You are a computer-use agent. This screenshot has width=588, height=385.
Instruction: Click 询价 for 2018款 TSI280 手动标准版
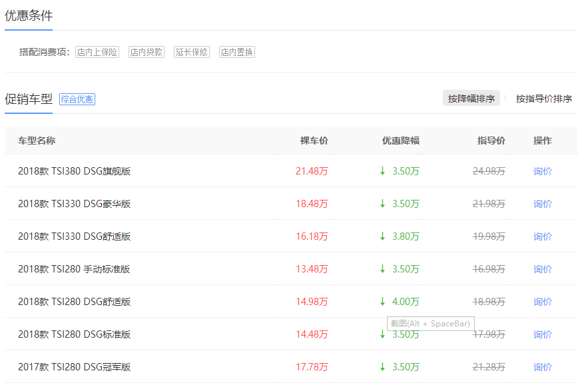(x=543, y=269)
